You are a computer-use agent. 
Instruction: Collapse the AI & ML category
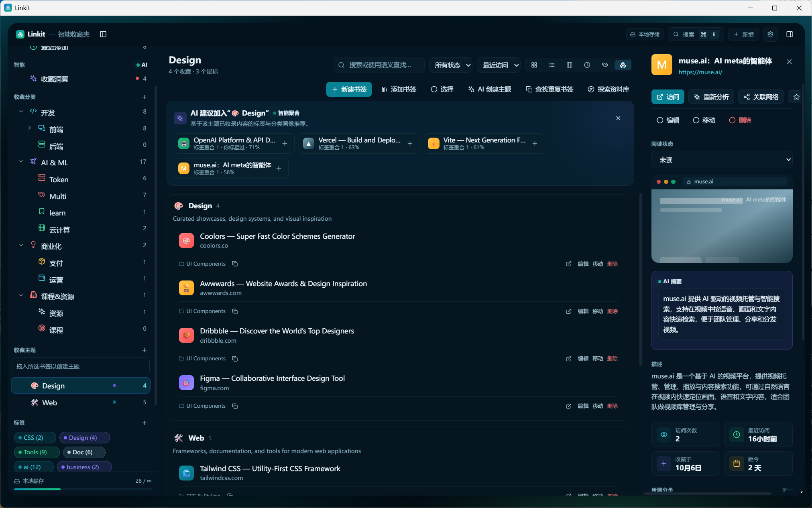click(x=21, y=161)
